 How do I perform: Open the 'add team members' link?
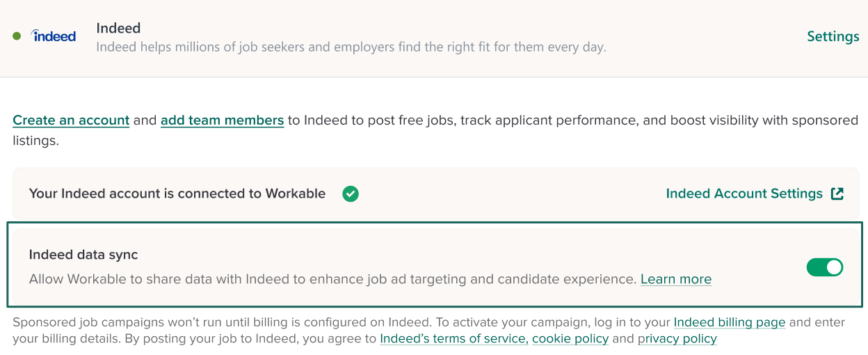[x=222, y=120]
